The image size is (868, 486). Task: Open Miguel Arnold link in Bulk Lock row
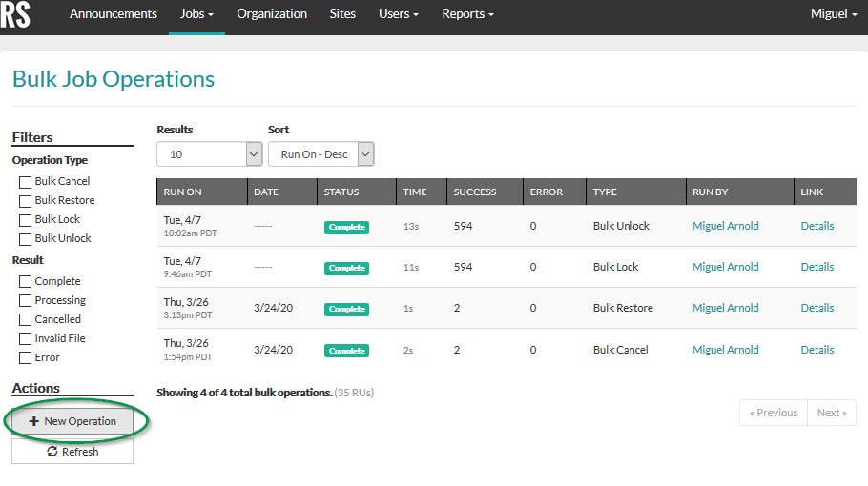pos(726,267)
